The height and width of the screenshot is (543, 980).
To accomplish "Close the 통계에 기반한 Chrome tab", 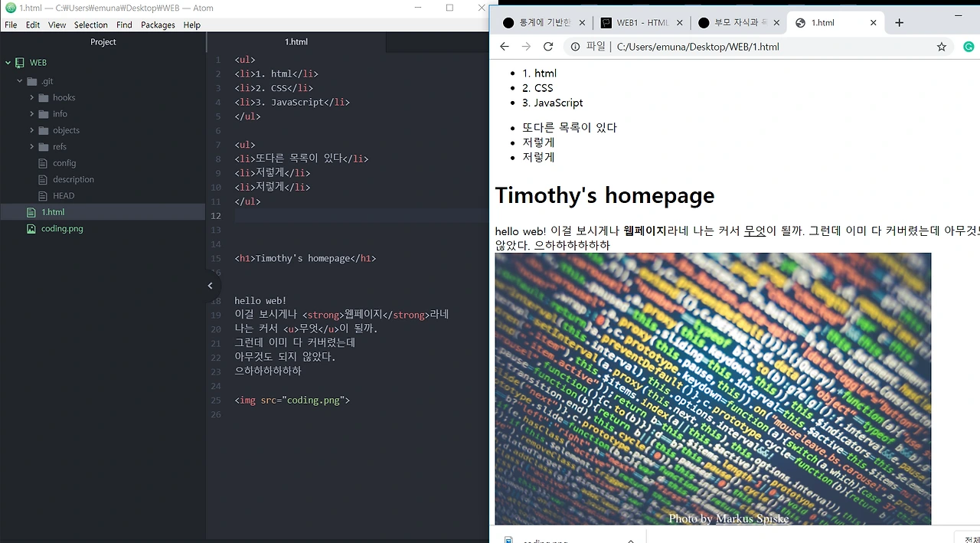I will (581, 23).
